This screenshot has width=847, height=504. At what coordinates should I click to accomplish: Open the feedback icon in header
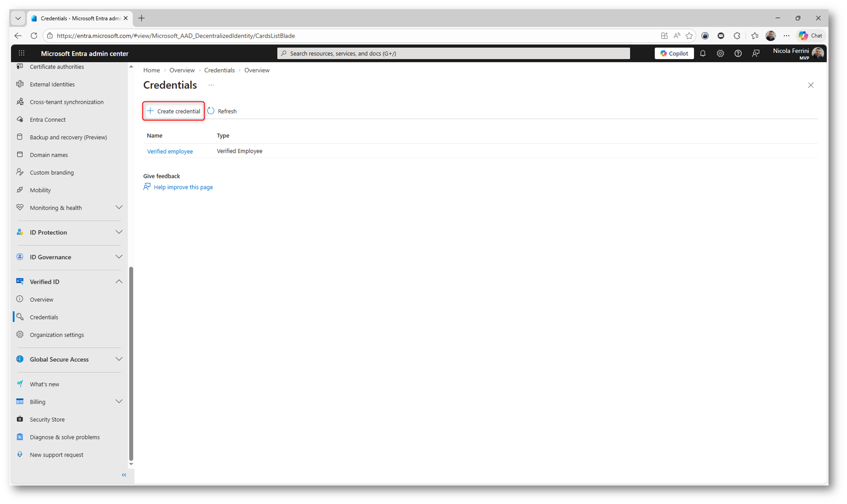pyautogui.click(x=755, y=53)
